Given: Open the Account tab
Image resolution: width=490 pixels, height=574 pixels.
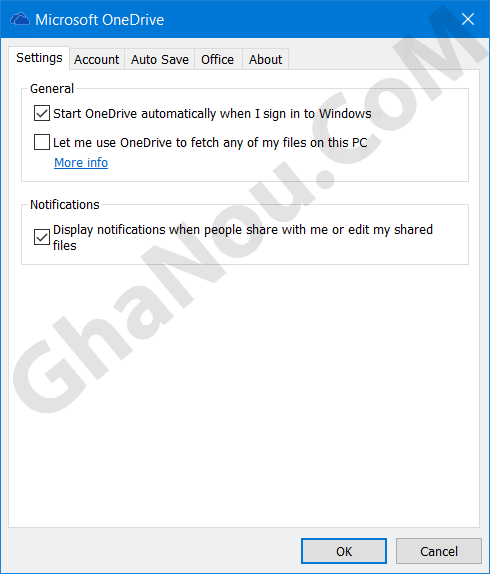Looking at the screenshot, I should (x=97, y=59).
